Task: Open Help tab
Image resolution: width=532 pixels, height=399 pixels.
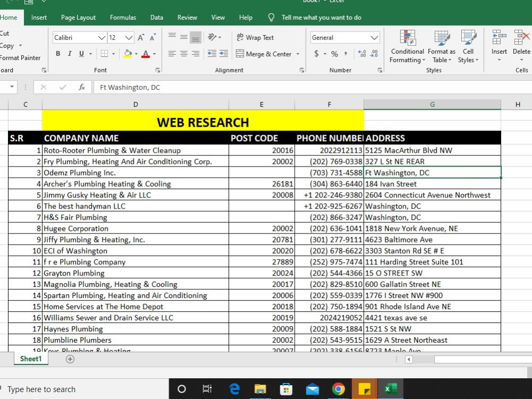Action: tap(246, 18)
